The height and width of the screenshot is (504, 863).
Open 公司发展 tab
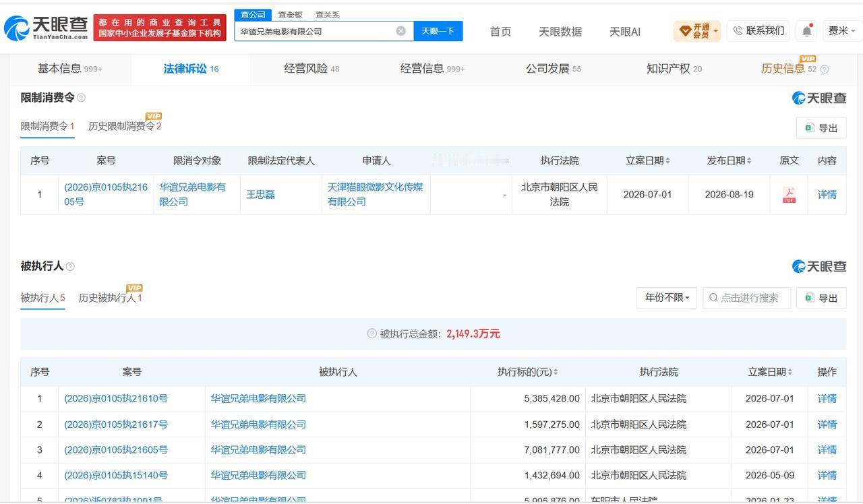tap(553, 69)
